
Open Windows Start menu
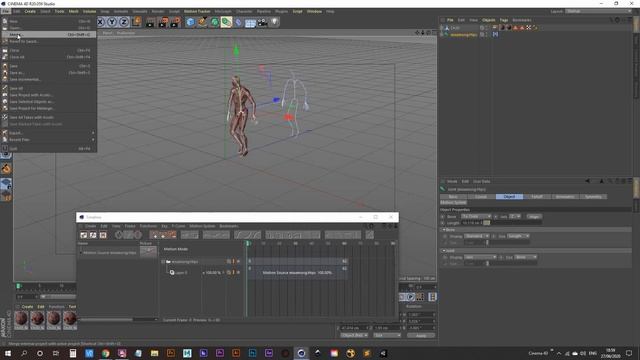[x=8, y=353]
